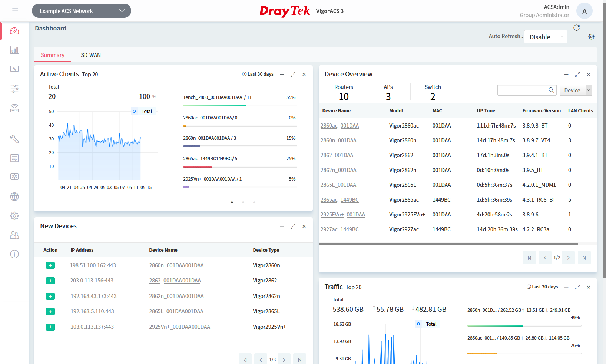Open the Statistics bar-chart icon in sidebar
Viewport: 606px width, 364px height.
14,50
